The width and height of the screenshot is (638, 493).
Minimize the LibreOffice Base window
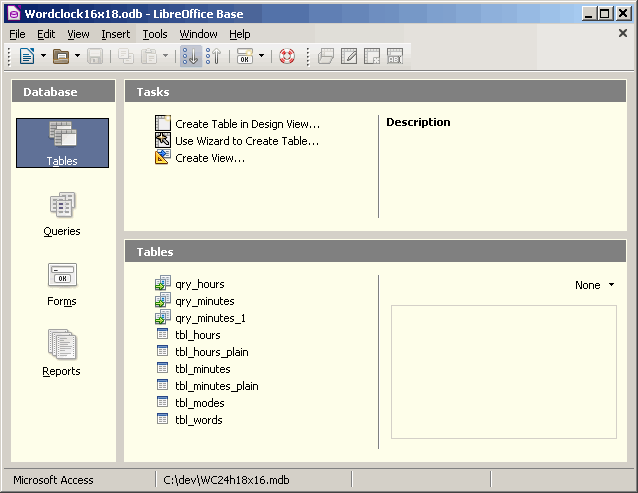point(589,14)
